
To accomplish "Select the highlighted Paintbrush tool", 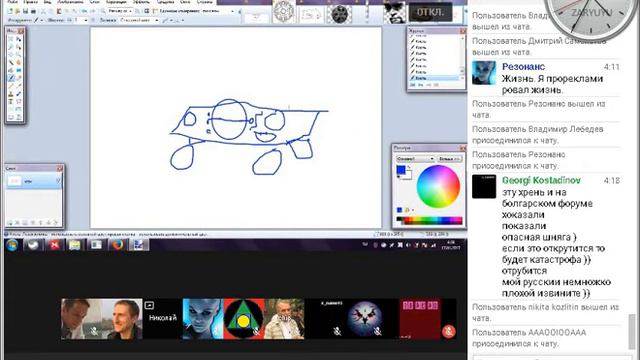I will 11,78.
